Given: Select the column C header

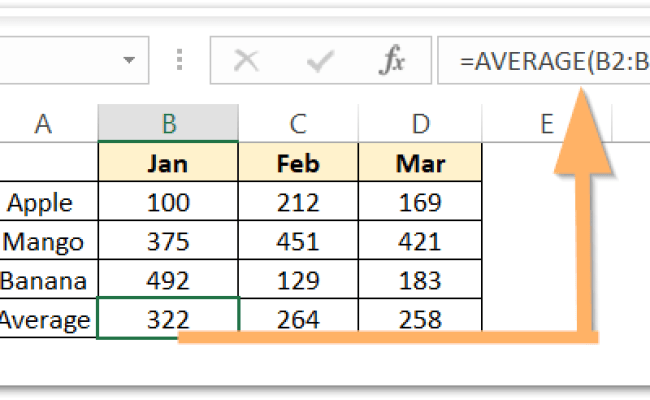Looking at the screenshot, I should click(298, 124).
